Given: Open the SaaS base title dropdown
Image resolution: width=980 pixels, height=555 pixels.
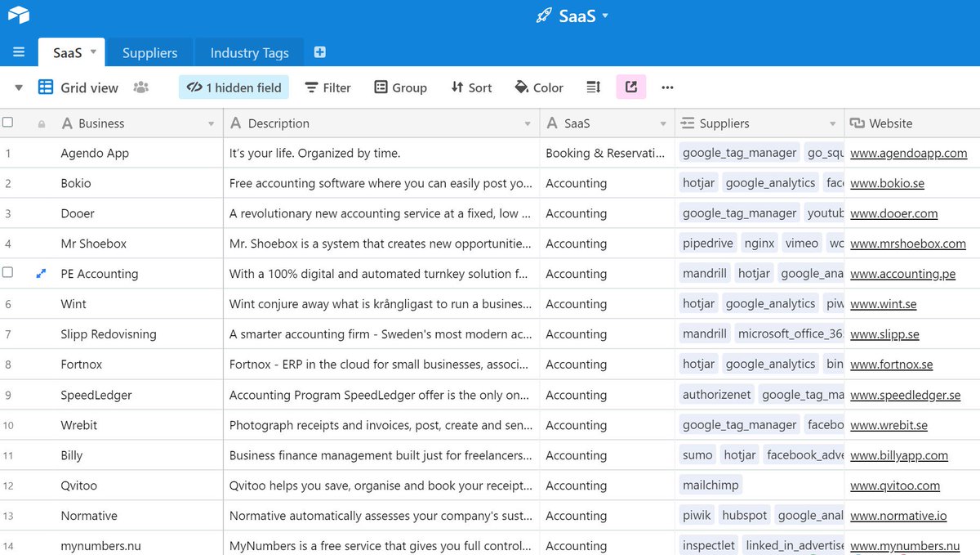Looking at the screenshot, I should [x=605, y=16].
